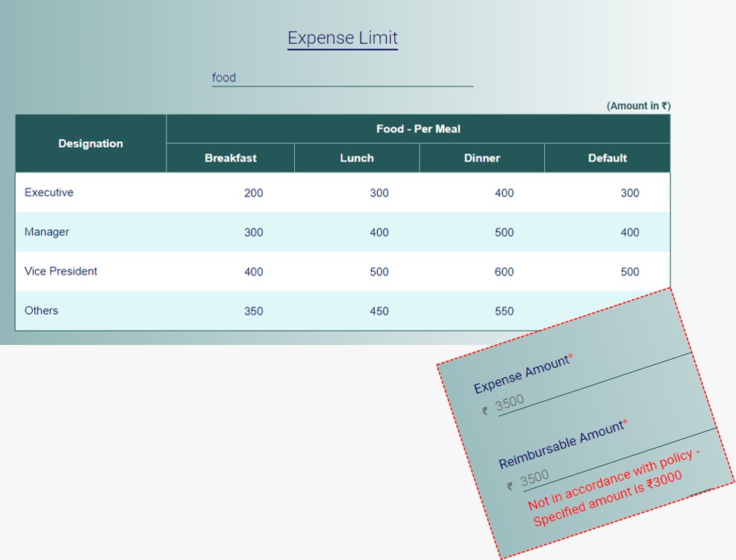
Task: Click the Others designation row label
Action: coord(41,311)
